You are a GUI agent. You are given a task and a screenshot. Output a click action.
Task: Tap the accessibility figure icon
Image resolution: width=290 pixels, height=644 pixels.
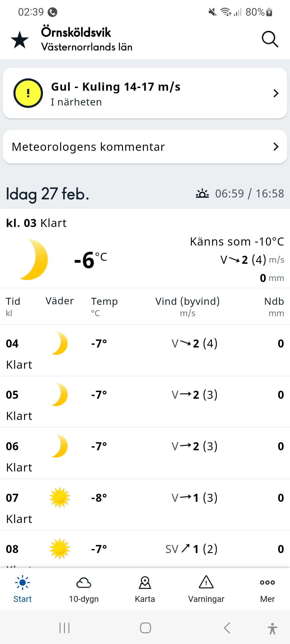point(272,628)
